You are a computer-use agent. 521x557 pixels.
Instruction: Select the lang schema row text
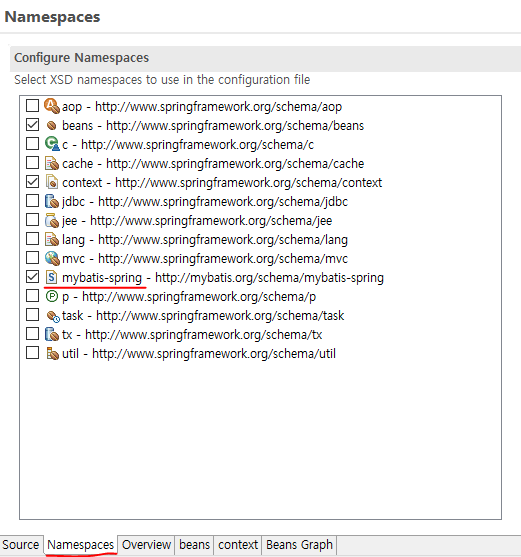[205, 240]
